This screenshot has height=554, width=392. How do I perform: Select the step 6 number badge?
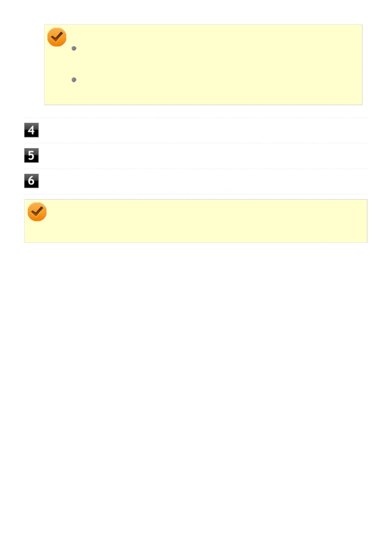pos(31,181)
